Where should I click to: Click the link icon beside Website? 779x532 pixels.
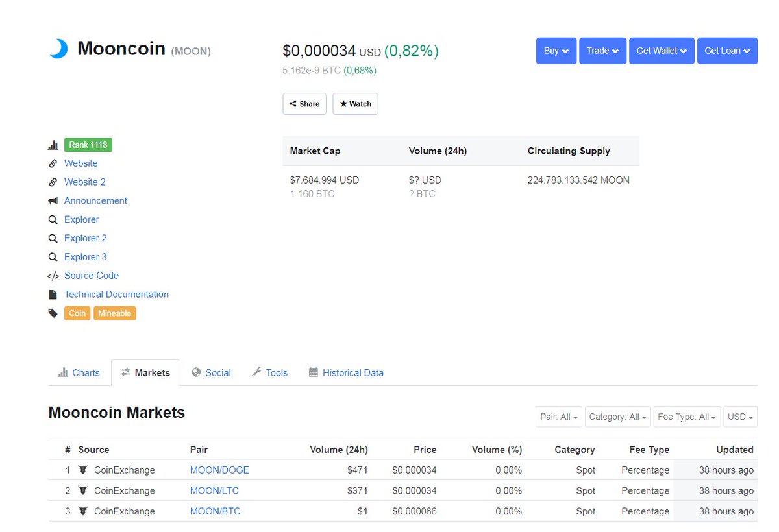click(53, 163)
